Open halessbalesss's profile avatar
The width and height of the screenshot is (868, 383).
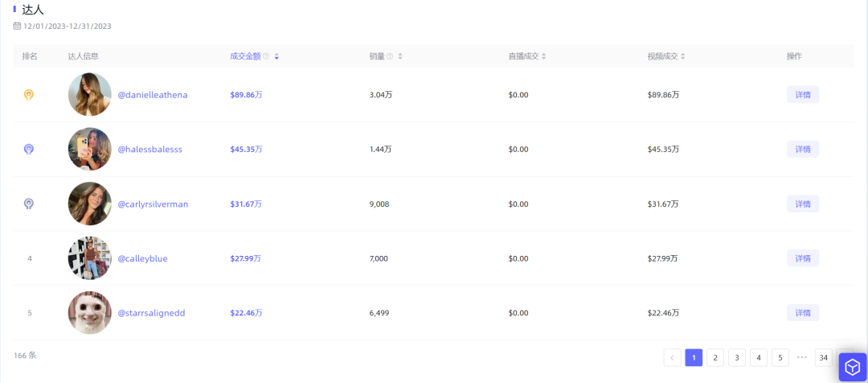(x=90, y=149)
